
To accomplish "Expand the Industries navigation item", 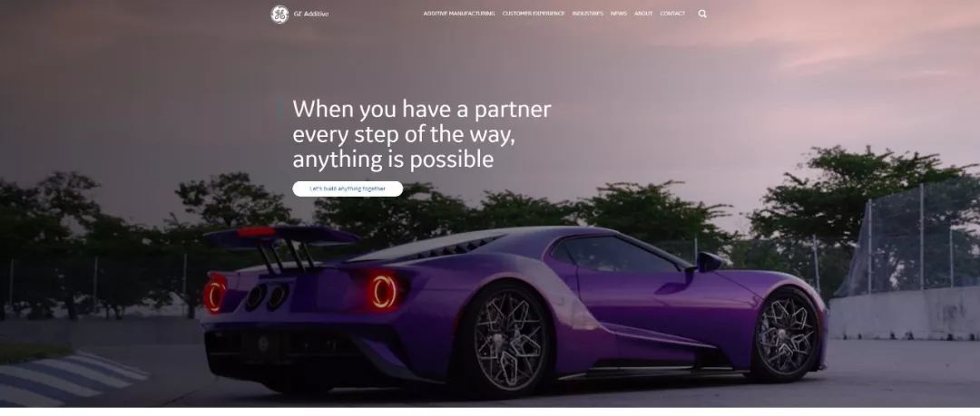I will pos(587,14).
